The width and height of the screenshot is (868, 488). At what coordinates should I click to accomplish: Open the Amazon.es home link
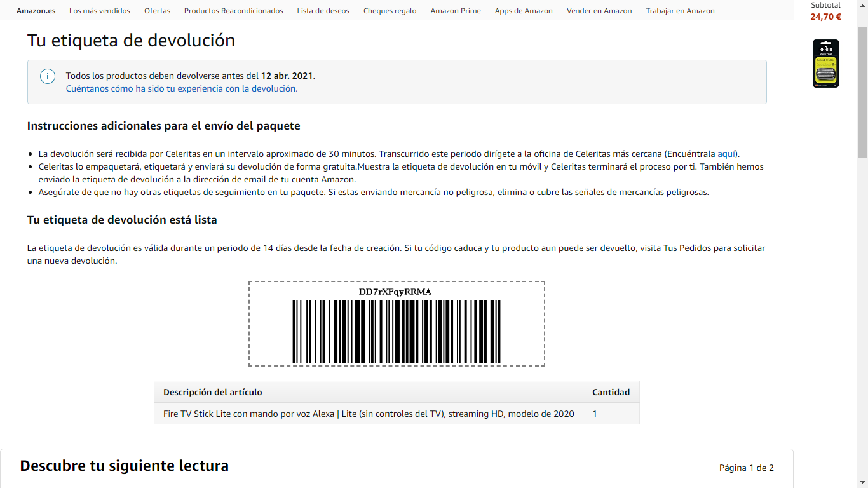[36, 11]
